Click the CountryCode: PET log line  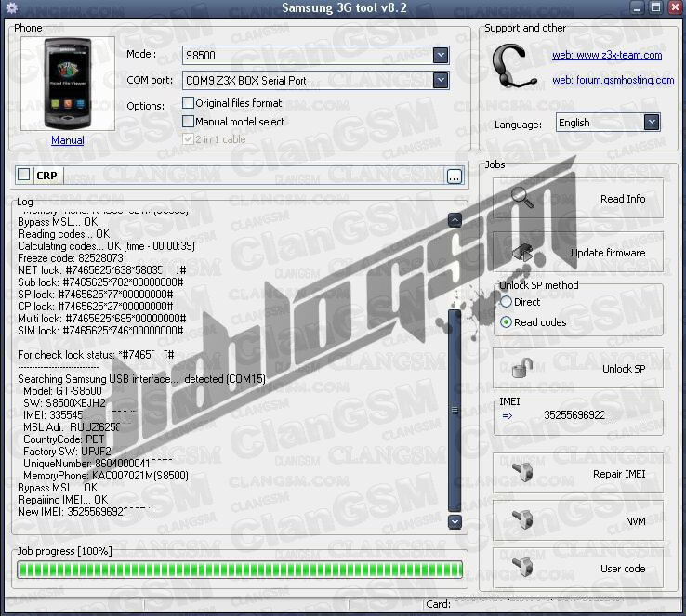pos(64,439)
